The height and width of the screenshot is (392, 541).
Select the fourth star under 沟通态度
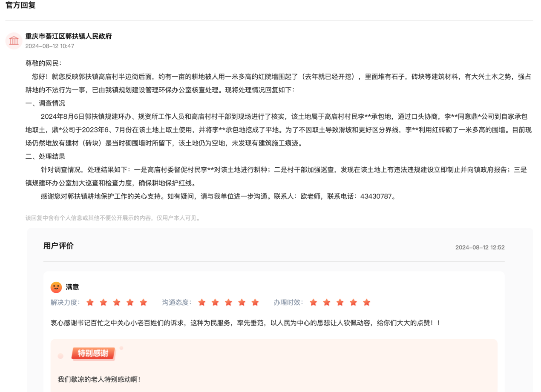point(242,302)
